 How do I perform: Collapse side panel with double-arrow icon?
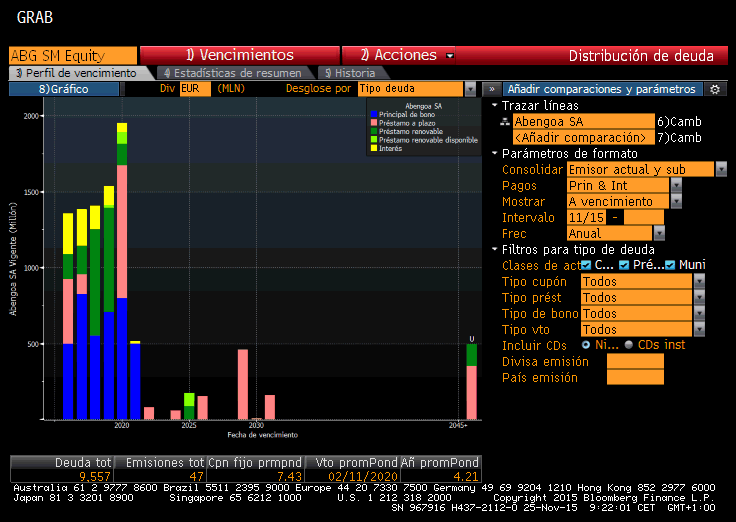click(490, 89)
